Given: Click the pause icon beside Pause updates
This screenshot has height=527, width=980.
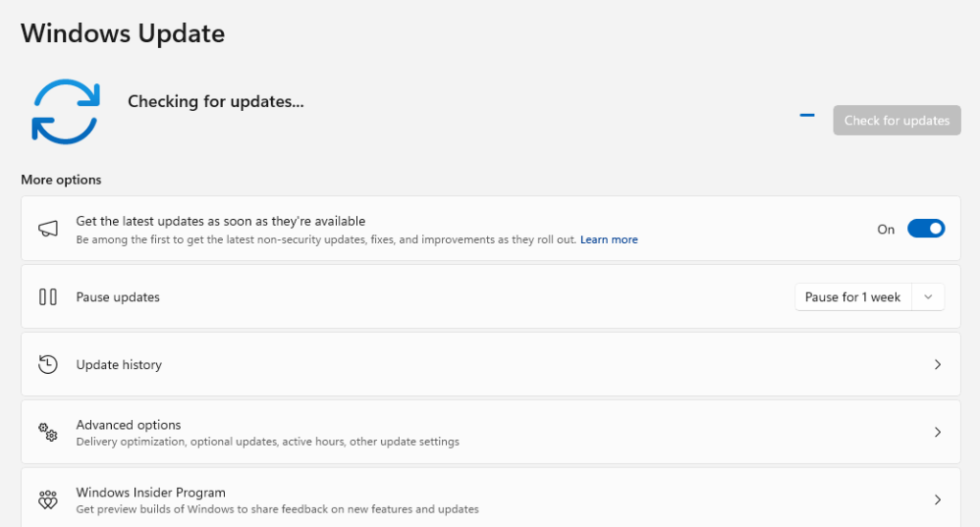Looking at the screenshot, I should [x=48, y=297].
